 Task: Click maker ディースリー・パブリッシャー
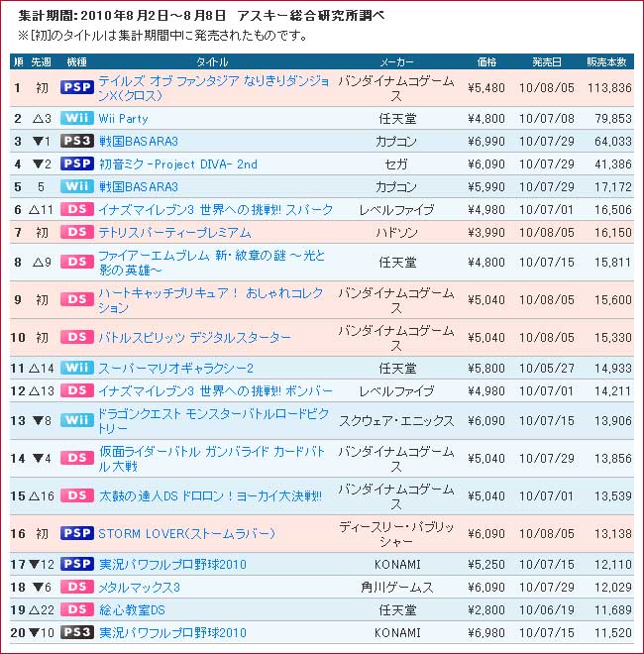pyautogui.click(x=396, y=533)
